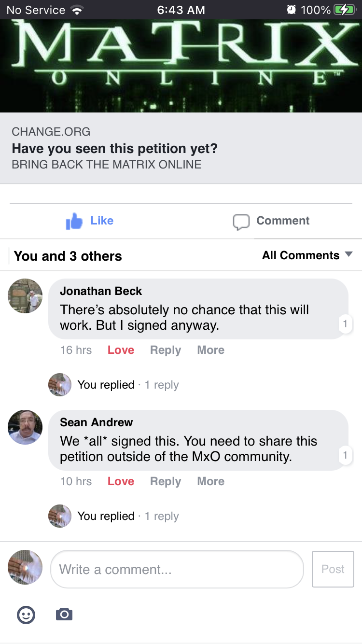The height and width of the screenshot is (644, 362).
Task: Tap the blue thumbs-up Like icon
Action: [x=74, y=222]
